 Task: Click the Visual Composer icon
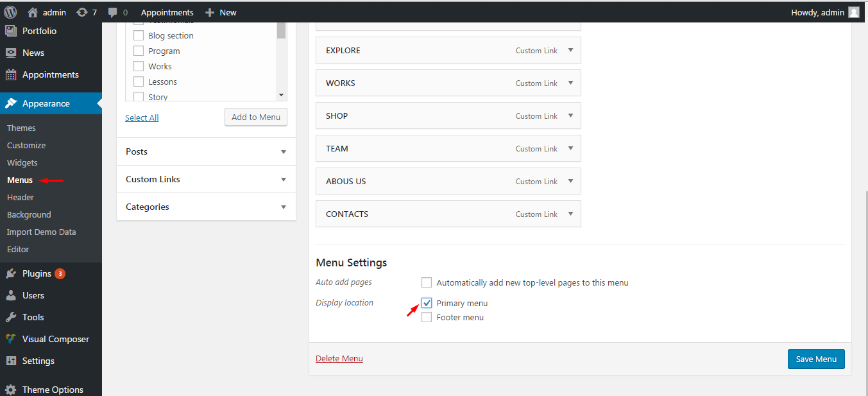click(11, 339)
